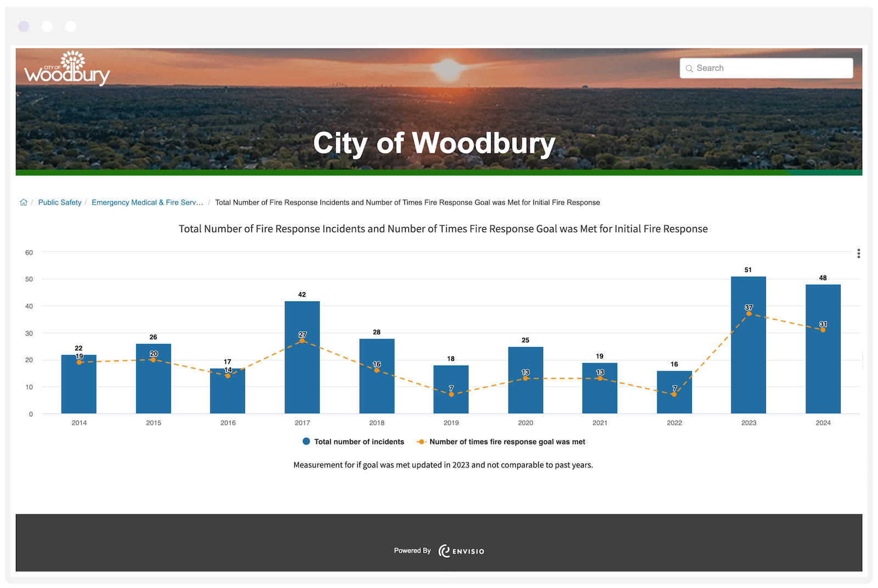Click the magnifying glass search icon

(x=690, y=68)
